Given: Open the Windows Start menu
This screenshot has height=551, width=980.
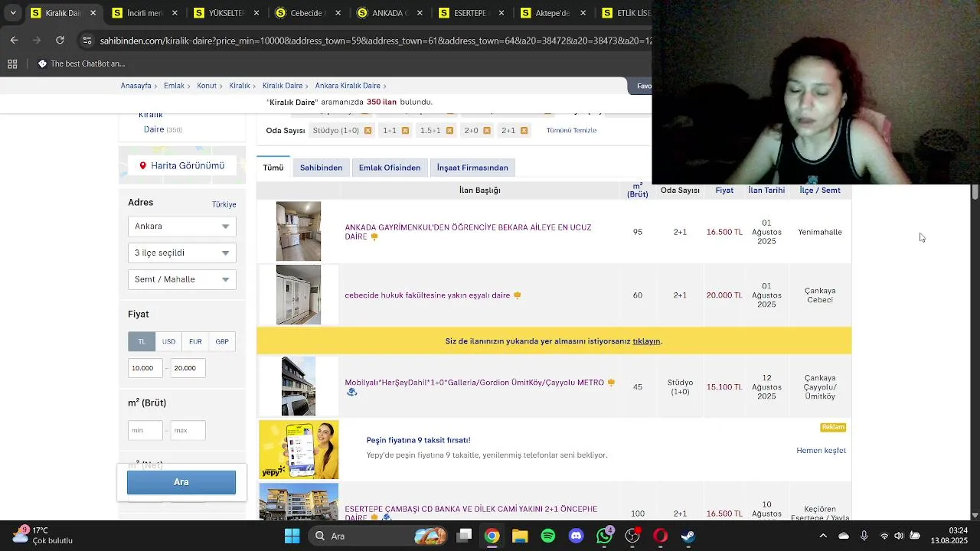Looking at the screenshot, I should [x=292, y=536].
